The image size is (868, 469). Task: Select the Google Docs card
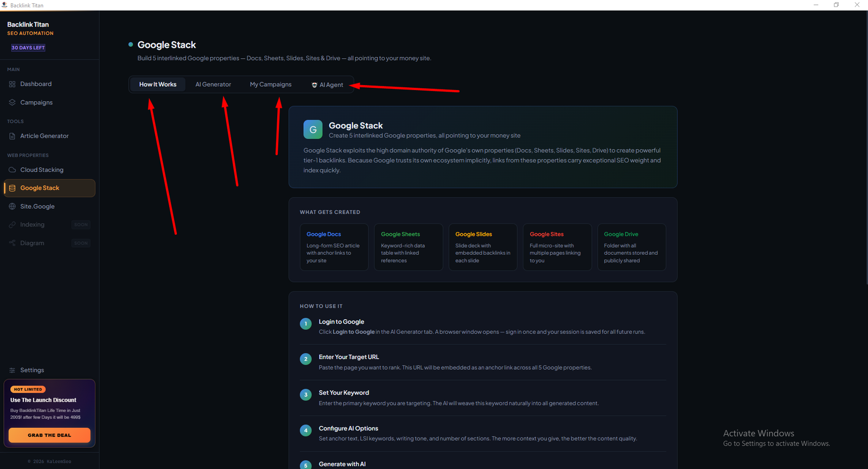pyautogui.click(x=334, y=247)
